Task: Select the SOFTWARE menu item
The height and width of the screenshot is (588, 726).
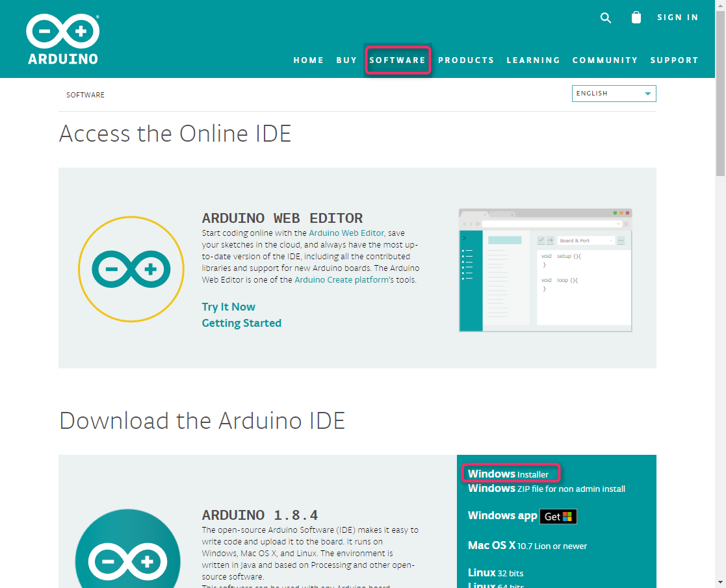Action: 398,60
